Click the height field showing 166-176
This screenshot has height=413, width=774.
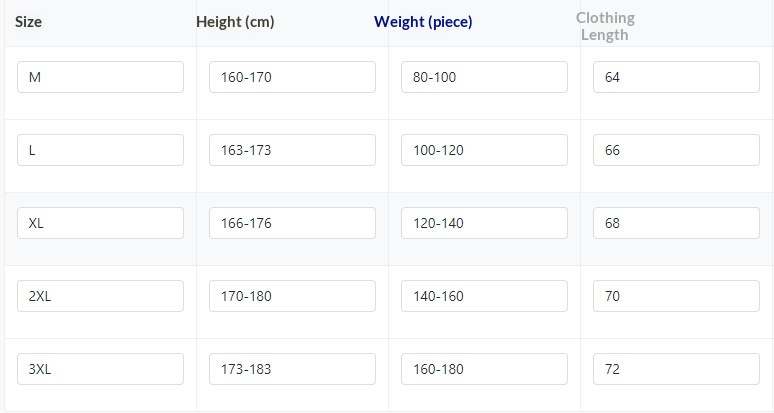292,223
